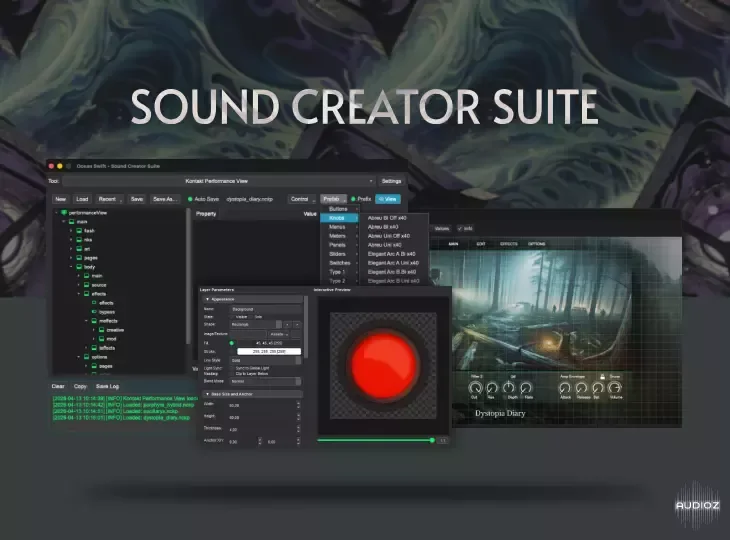Enable Sync to Global Light checkbox
This screenshot has width=730, height=540.
point(232,368)
